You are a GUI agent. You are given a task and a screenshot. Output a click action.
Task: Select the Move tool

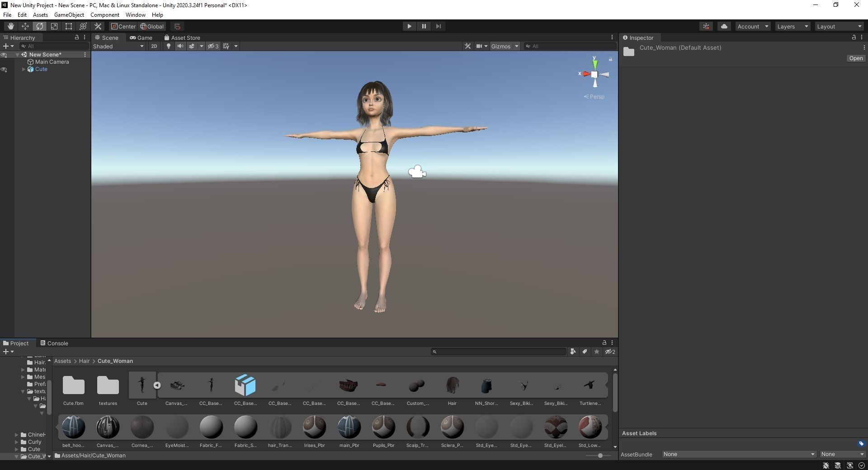tap(25, 26)
